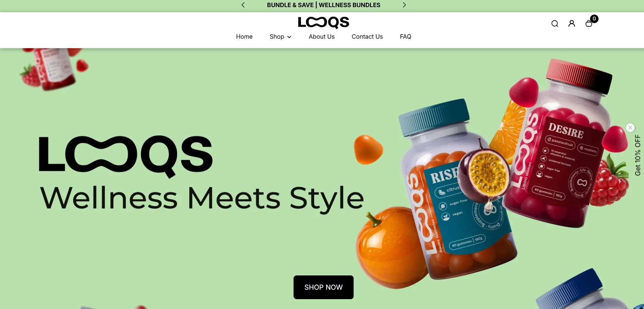
Task: Click the SHOP NOW button
Action: (323, 287)
